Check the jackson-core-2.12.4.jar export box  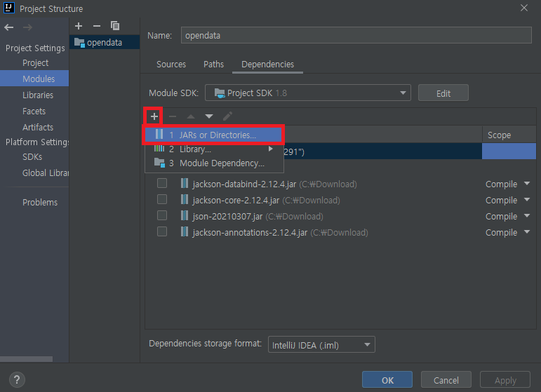point(162,199)
